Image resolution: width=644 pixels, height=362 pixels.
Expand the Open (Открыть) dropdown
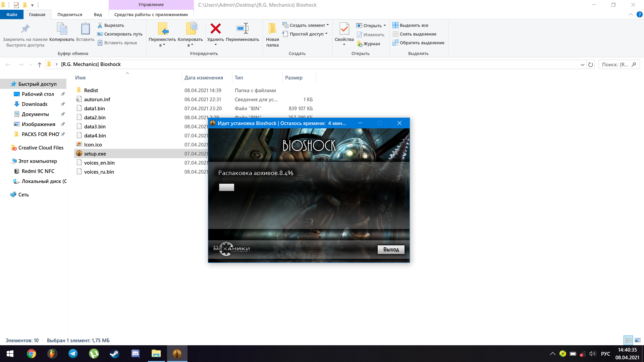(385, 25)
